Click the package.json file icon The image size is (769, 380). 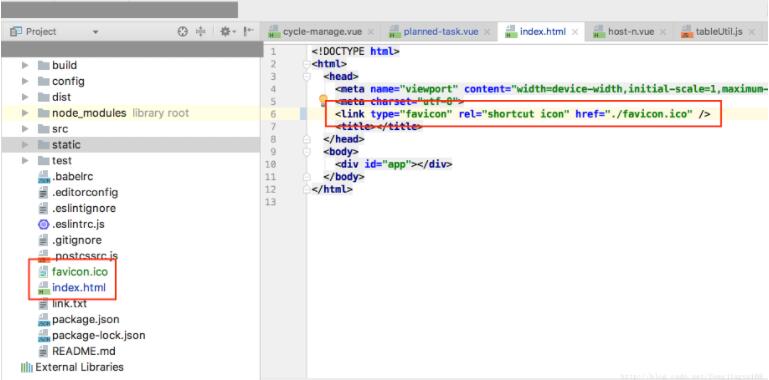pos(44,320)
